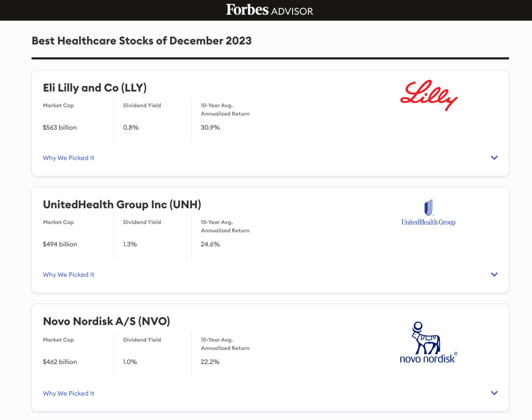Open Why We Picked It for Eli Lilly
532x420 pixels.
coord(69,158)
